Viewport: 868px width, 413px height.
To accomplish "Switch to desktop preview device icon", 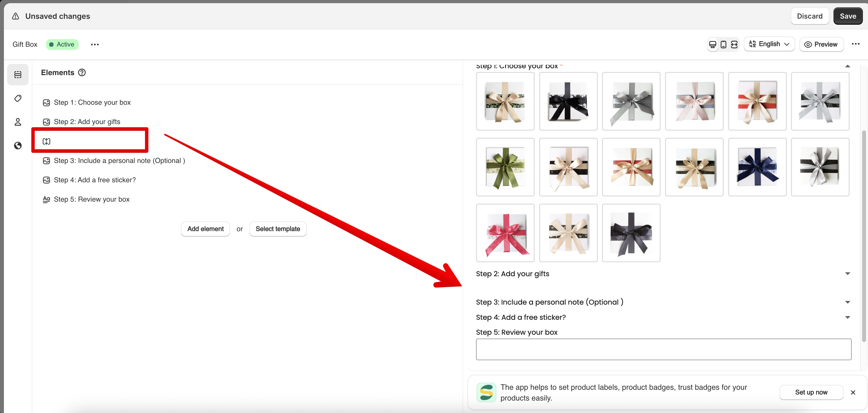I will (x=712, y=45).
